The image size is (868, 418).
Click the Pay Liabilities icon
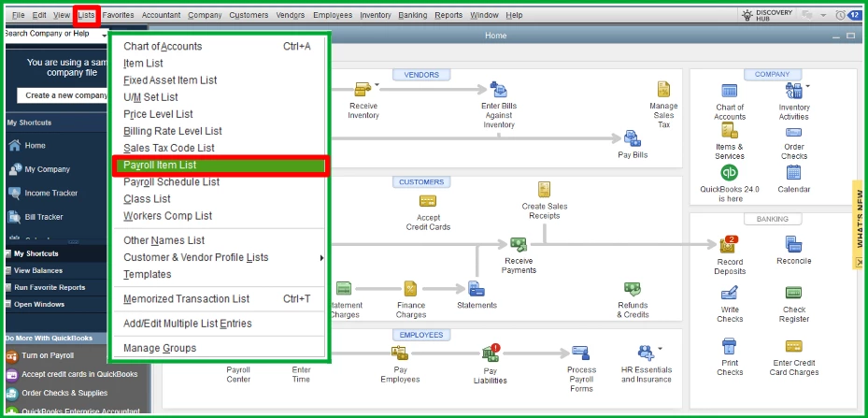(x=491, y=353)
